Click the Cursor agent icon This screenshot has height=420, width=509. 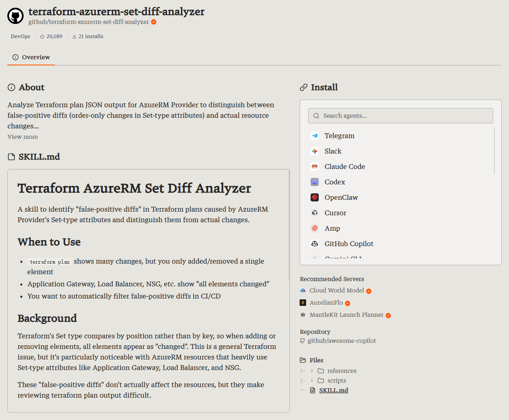point(315,213)
